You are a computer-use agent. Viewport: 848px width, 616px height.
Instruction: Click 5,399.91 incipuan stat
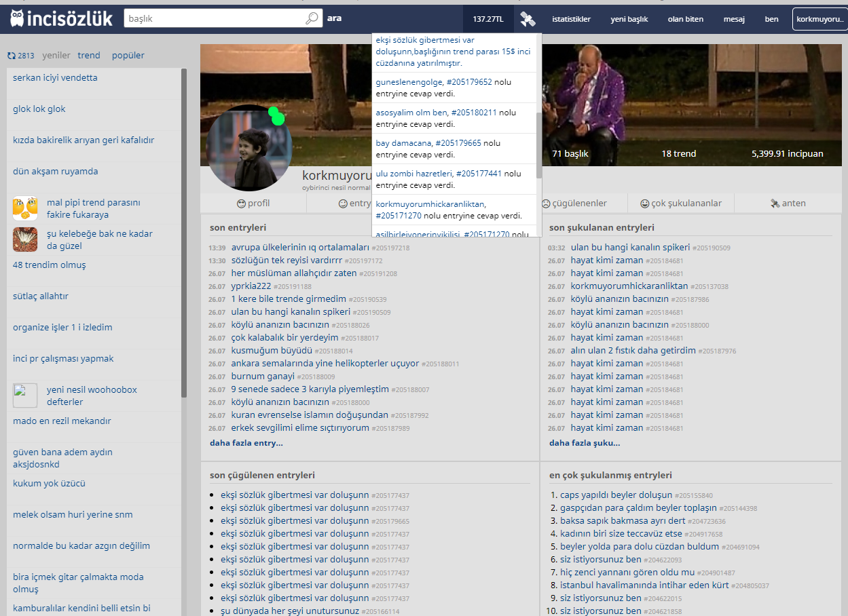tap(788, 154)
